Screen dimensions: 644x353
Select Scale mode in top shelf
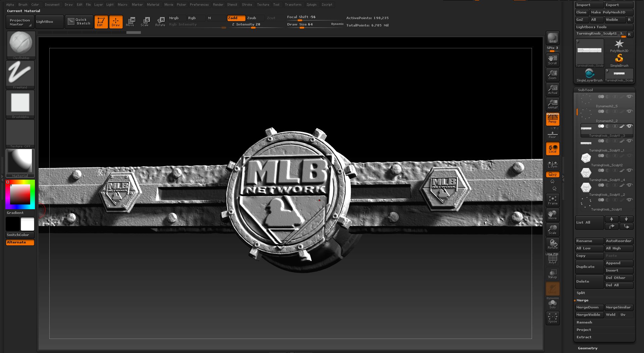pos(145,22)
